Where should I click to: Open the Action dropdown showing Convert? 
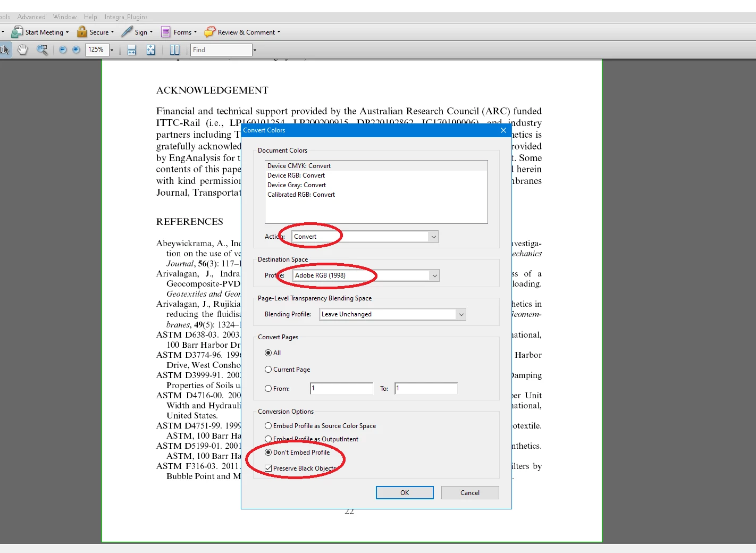pyautogui.click(x=365, y=237)
